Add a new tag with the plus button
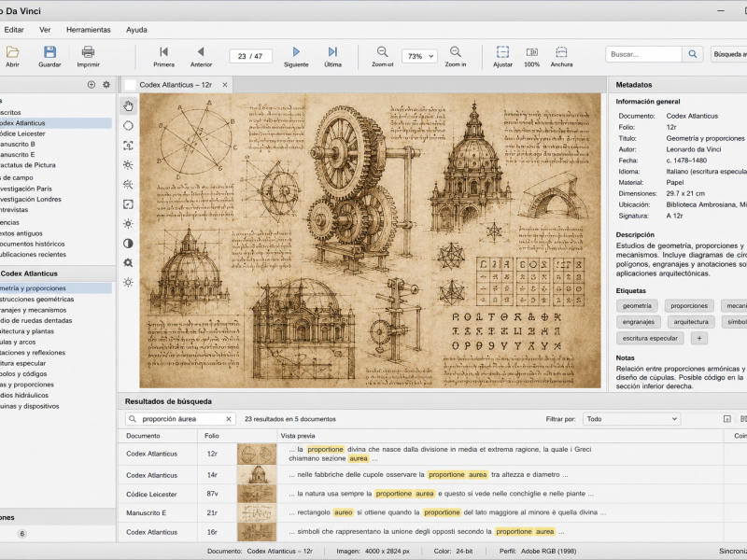Viewport: 747px width, 560px height. tap(699, 338)
